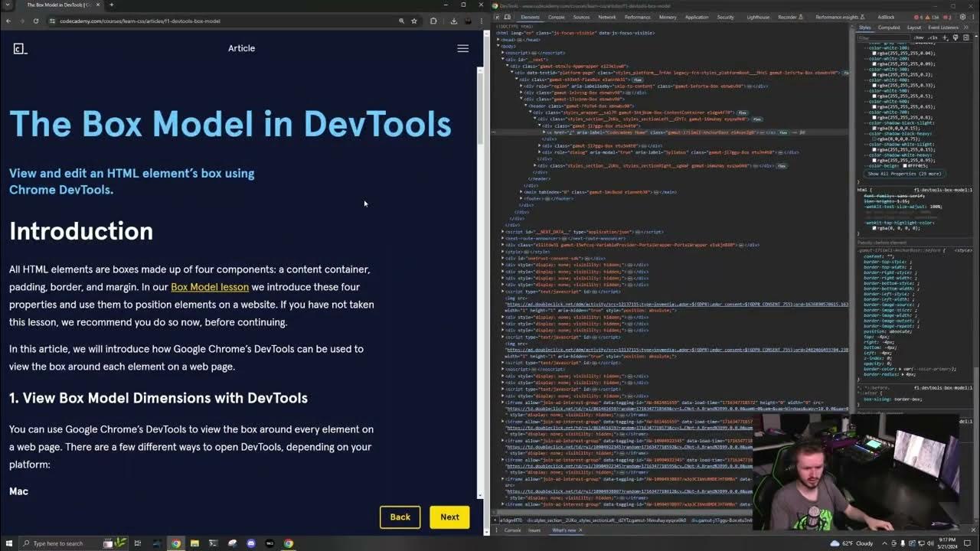
Task: Open the Codecademy logo home icon
Action: tap(20, 49)
